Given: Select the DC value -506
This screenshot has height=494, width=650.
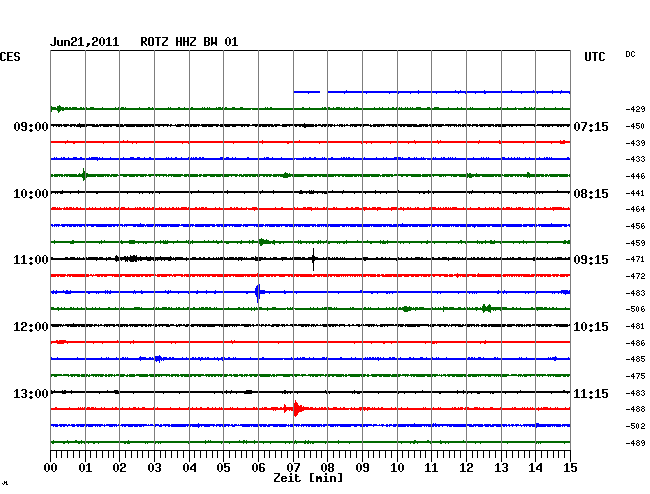Looking at the screenshot, I should point(635,309).
